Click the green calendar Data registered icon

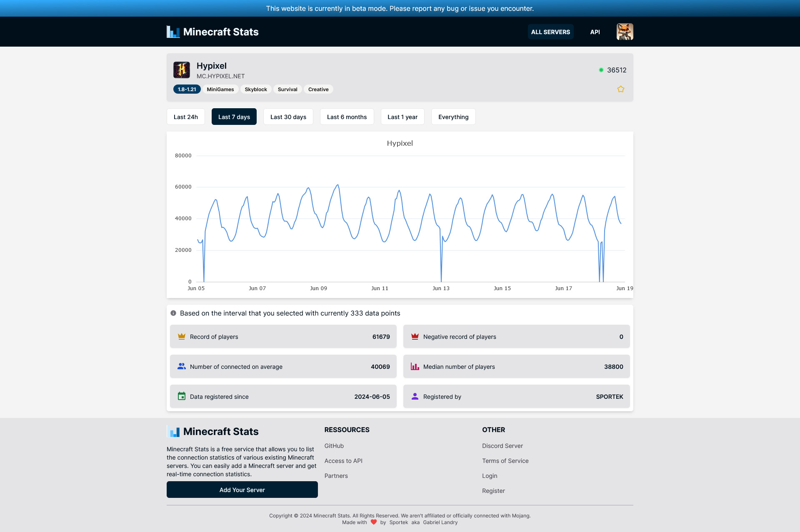(x=182, y=396)
